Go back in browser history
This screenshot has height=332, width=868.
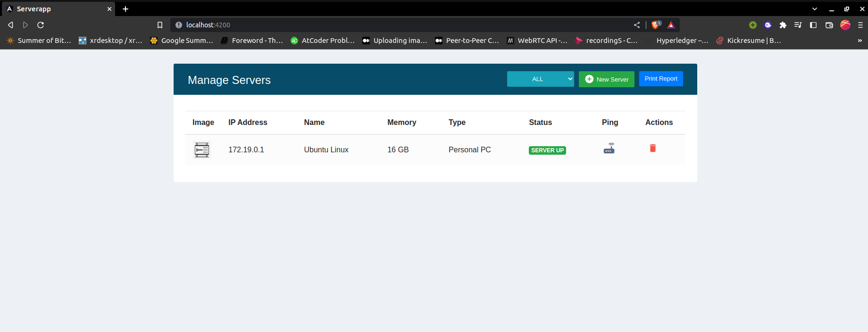[10, 25]
